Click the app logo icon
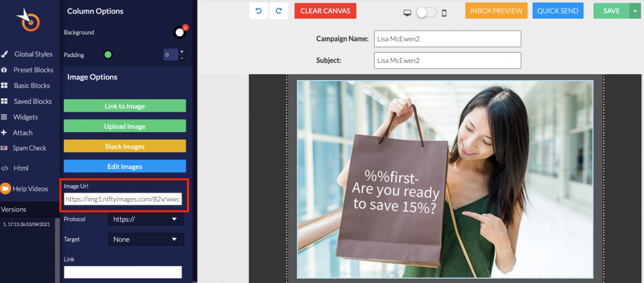The image size is (644, 283). (27, 20)
